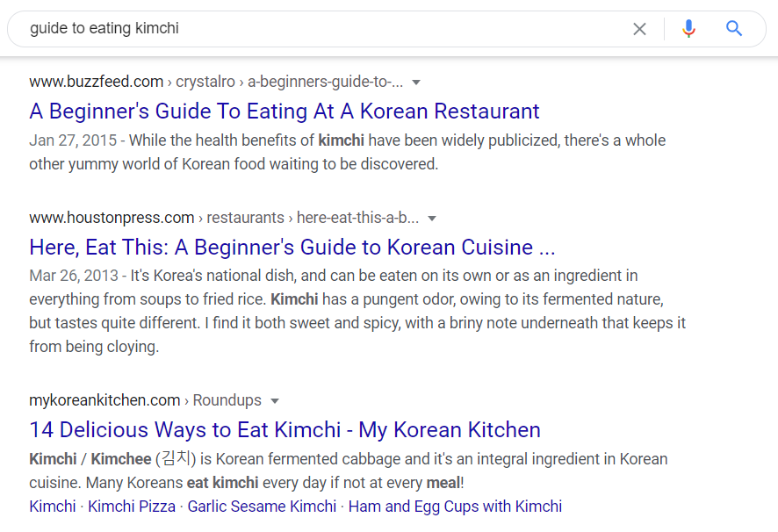778x532 pixels.
Task: Click the first Kimchi sitelink
Action: pyautogui.click(x=52, y=506)
